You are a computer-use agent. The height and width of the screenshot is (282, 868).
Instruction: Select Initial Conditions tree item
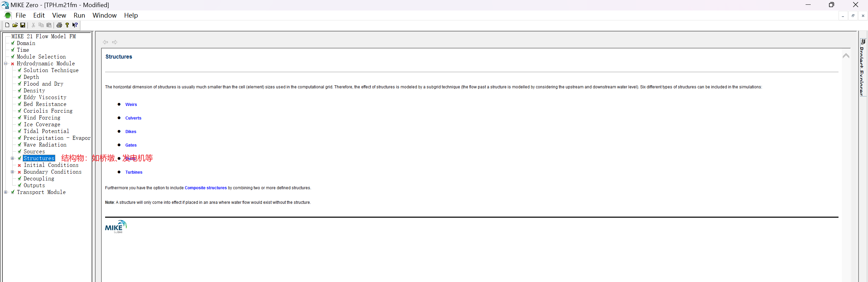click(x=51, y=165)
